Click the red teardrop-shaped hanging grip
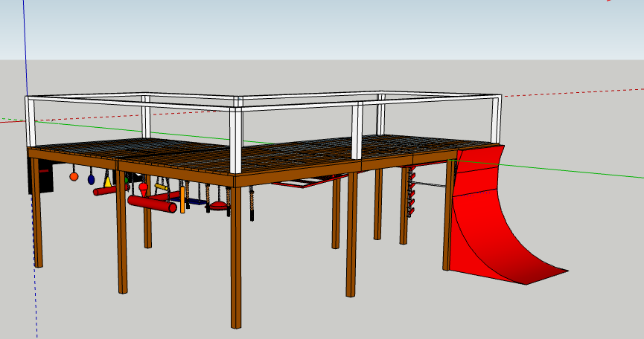The image size is (644, 339). pyautogui.click(x=144, y=190)
